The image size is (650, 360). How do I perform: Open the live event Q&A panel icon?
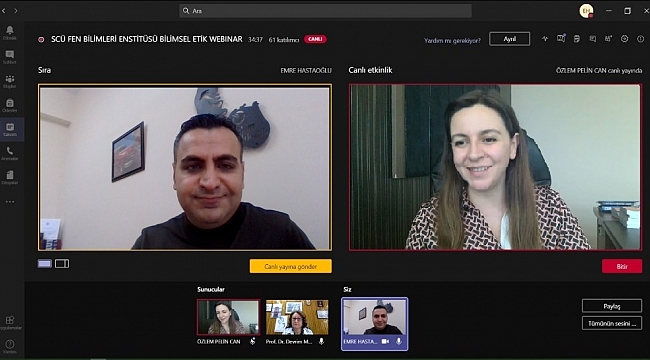(561, 39)
